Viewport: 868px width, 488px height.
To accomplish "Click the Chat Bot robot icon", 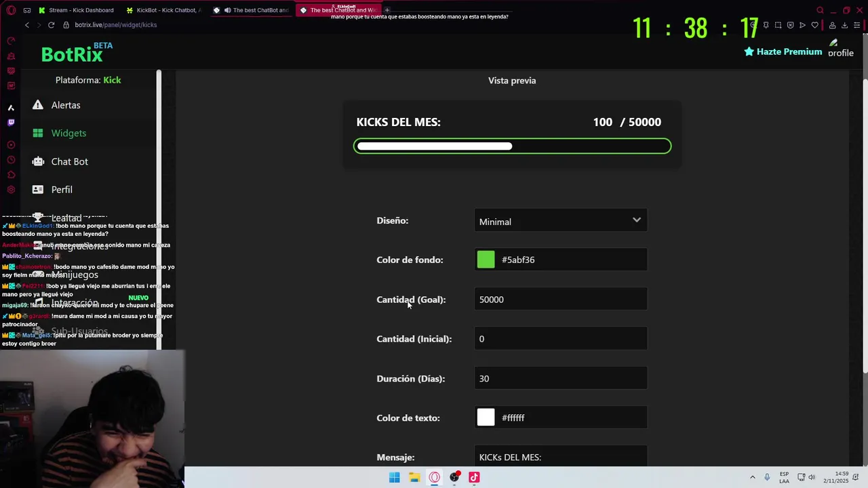I will click(38, 161).
